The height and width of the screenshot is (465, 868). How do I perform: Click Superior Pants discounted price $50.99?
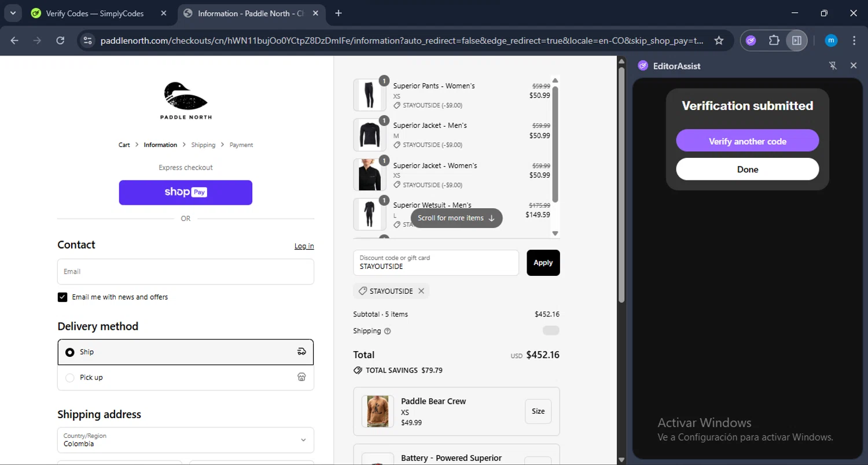[x=540, y=95]
